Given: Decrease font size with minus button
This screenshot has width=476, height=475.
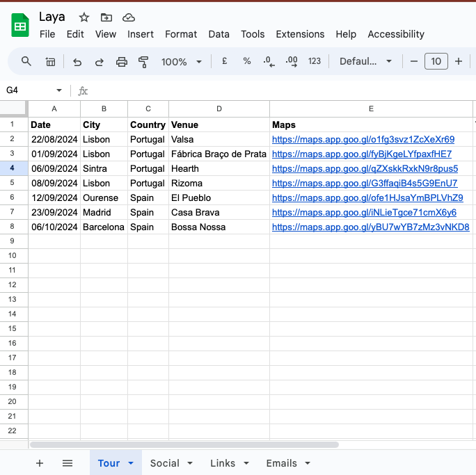Looking at the screenshot, I should [413, 62].
